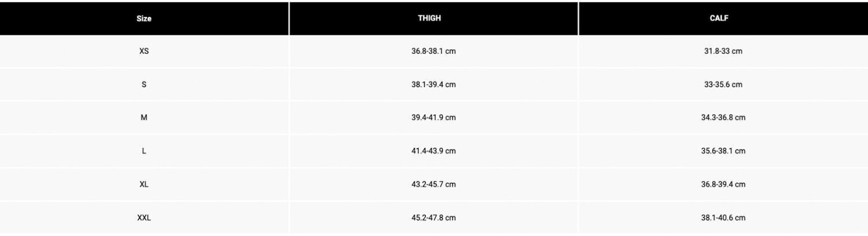Click thigh value 39.4-41.9 cm

pos(433,118)
